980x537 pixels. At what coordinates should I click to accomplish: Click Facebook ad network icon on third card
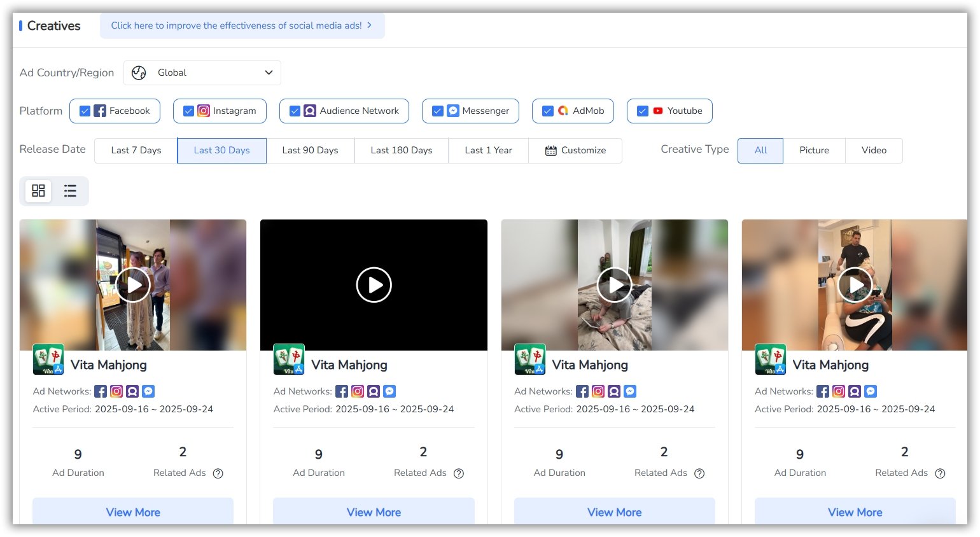point(582,391)
